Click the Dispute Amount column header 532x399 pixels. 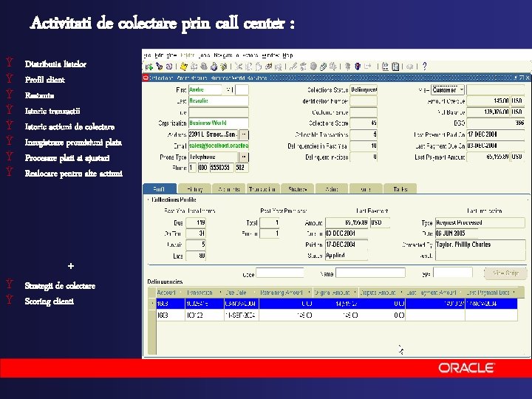click(382, 293)
